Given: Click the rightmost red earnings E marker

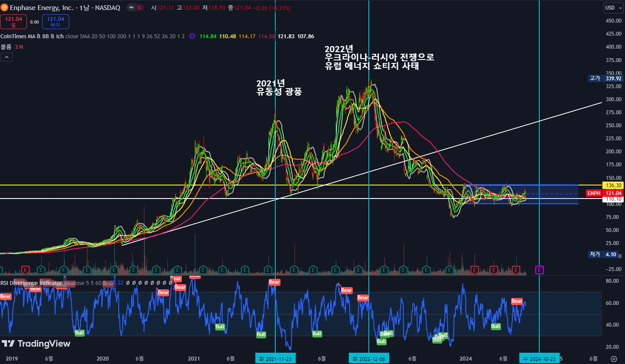Looking at the screenshot, I should (x=516, y=270).
